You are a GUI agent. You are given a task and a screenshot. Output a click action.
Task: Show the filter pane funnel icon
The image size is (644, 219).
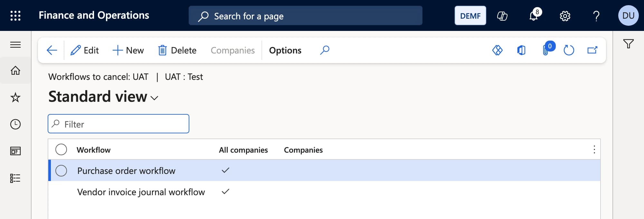pos(628,44)
